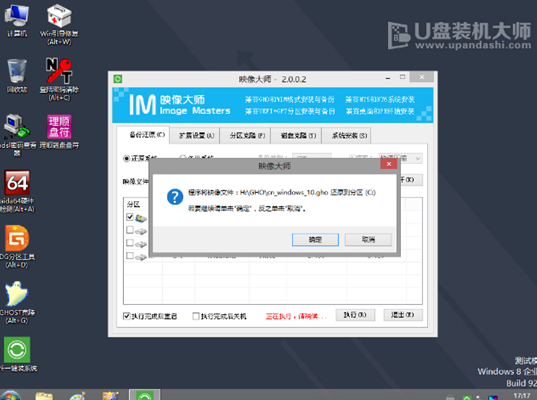Check the third partition row checkbox
The height and width of the screenshot is (400, 537).
coord(129,243)
